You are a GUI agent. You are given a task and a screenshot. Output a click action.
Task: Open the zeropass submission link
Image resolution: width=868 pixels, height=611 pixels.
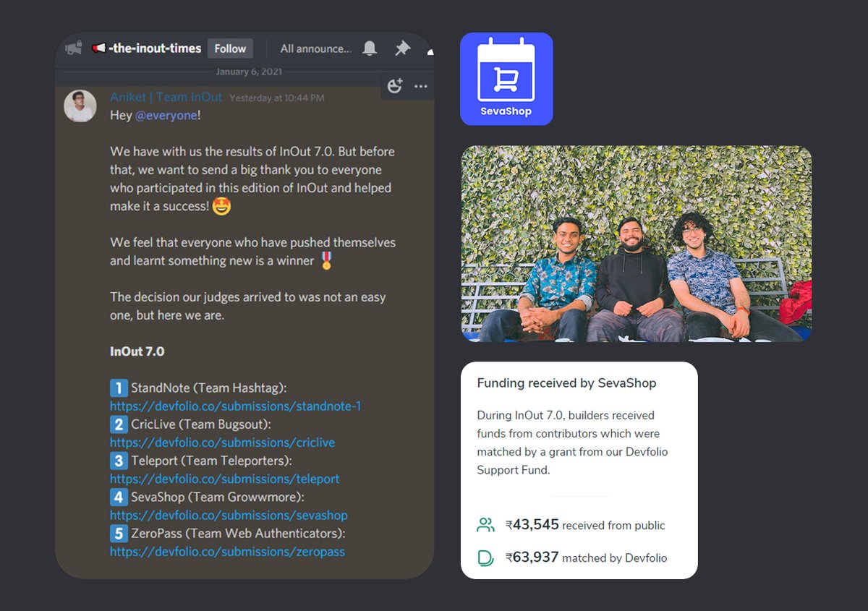click(227, 552)
